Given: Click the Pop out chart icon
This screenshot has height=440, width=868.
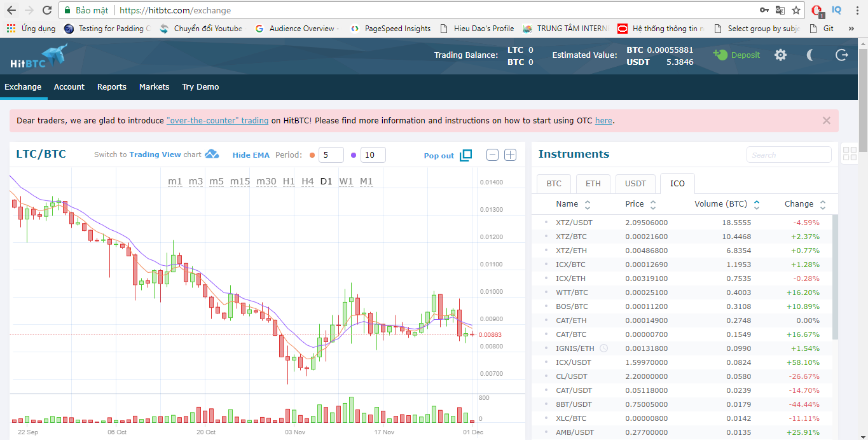Looking at the screenshot, I should pyautogui.click(x=465, y=155).
